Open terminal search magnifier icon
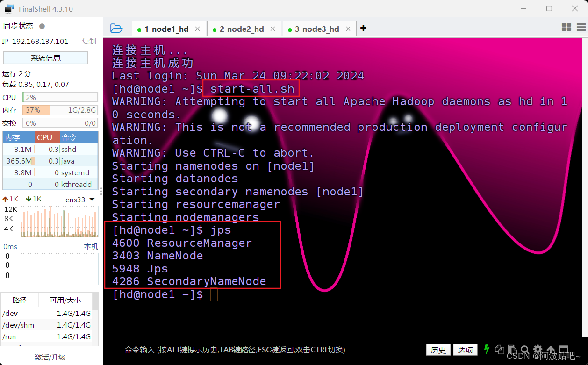Viewport: 588px width, 365px height. click(525, 350)
